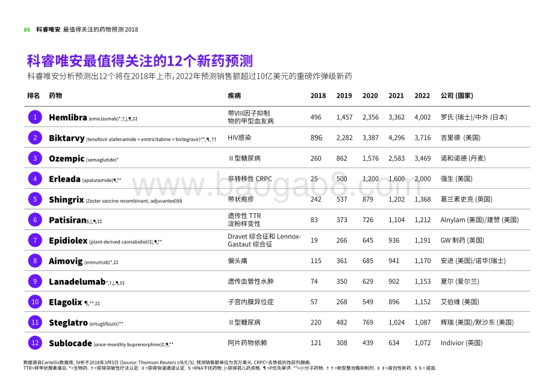Viewport: 554px width, 392px height.
Task: Click the purple rank 9 circle
Action: [x=35, y=281]
